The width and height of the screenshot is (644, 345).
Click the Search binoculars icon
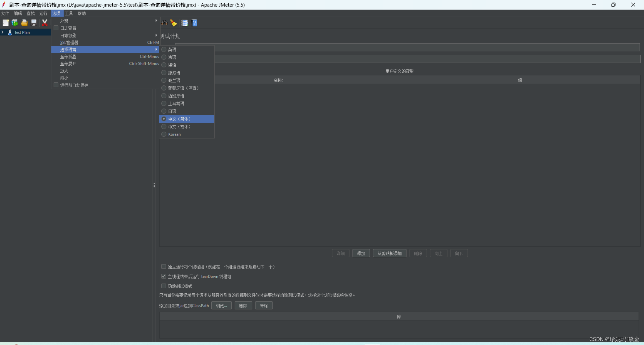(164, 23)
